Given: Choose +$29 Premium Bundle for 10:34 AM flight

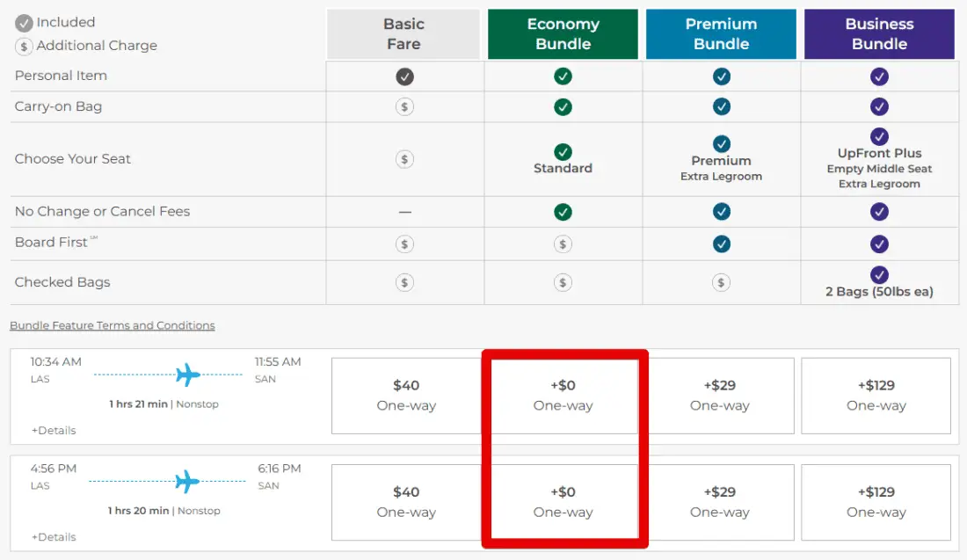Looking at the screenshot, I should [x=720, y=396].
